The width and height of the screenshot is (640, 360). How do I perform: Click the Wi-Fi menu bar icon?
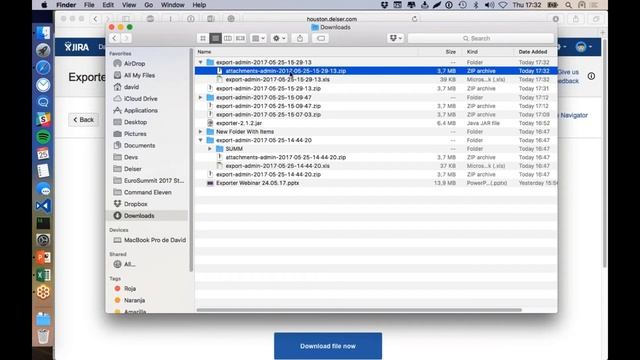click(503, 5)
